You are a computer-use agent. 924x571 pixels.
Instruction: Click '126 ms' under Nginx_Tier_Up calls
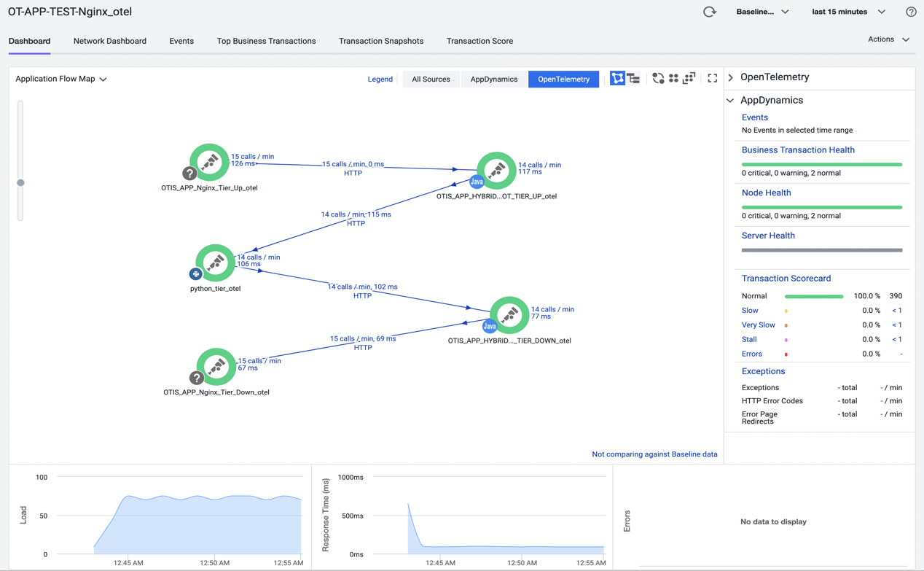(243, 163)
